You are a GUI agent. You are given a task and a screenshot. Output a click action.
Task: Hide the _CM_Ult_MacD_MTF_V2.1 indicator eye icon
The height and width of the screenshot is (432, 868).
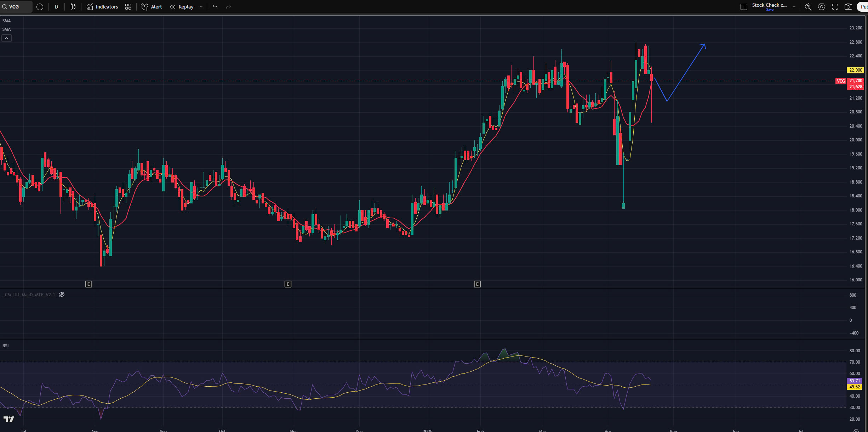[61, 294]
